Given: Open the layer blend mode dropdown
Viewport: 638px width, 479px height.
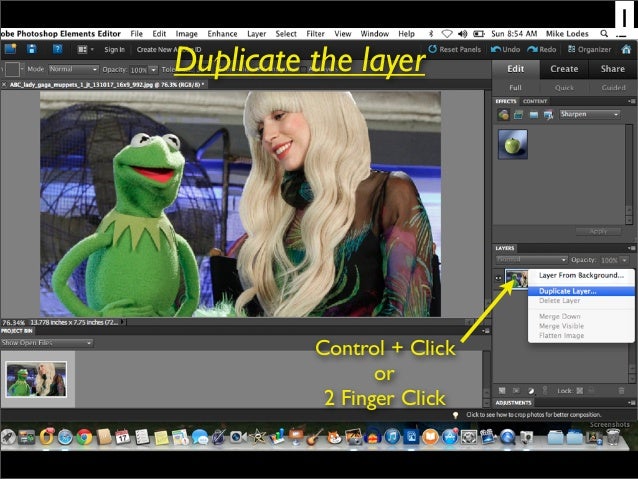Looking at the screenshot, I should 531,259.
